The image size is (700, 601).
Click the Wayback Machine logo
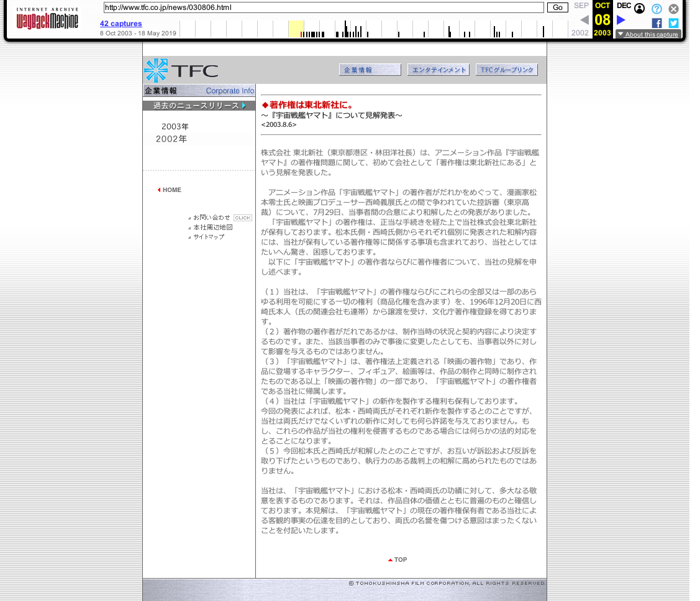click(x=47, y=19)
